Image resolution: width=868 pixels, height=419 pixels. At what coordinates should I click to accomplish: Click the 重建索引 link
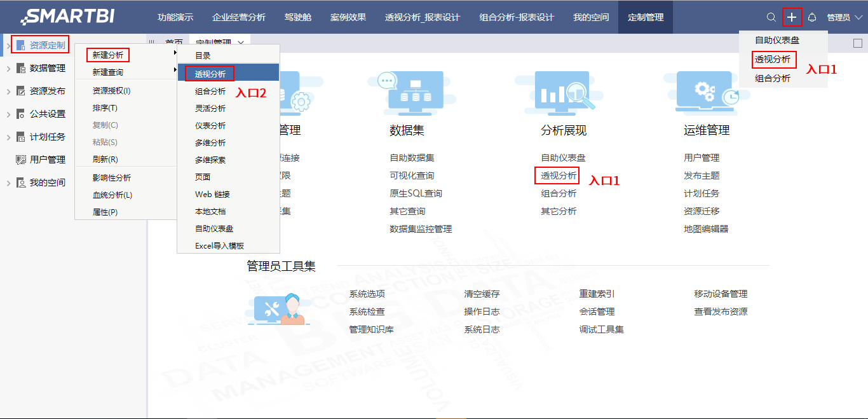[x=597, y=294]
